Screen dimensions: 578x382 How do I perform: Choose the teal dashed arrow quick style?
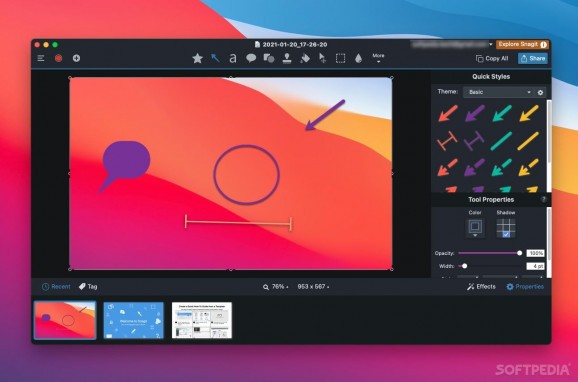point(502,167)
